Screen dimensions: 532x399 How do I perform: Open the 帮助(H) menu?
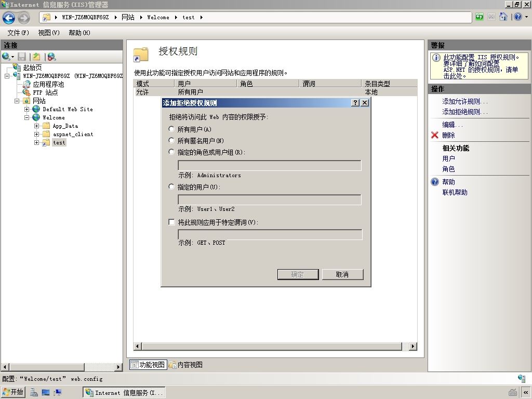click(x=79, y=33)
